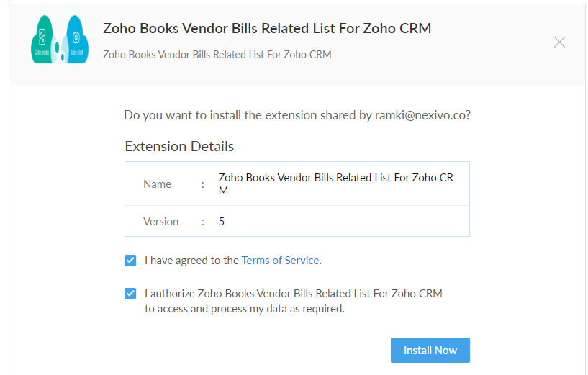
Task: Open the Terms of Service link
Action: coord(280,261)
